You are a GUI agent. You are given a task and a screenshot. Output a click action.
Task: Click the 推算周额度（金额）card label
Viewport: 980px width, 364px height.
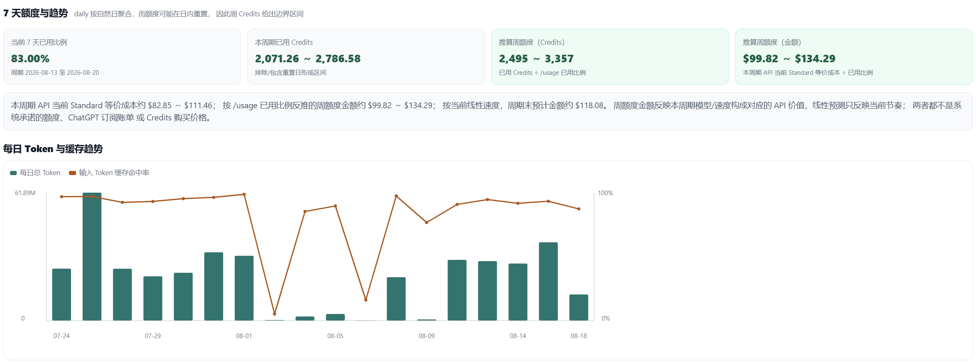772,42
